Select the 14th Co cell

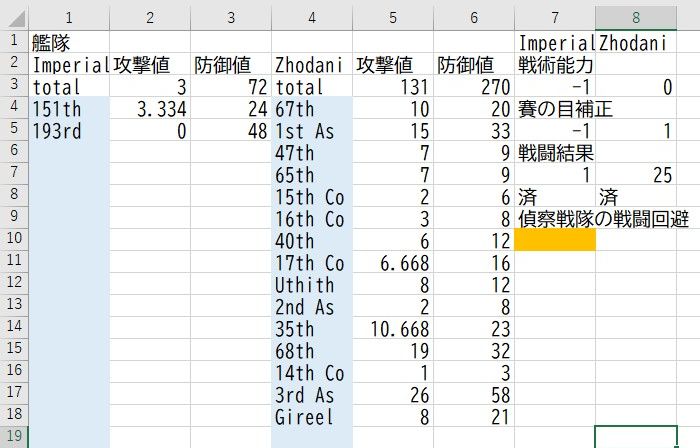[x=312, y=372]
